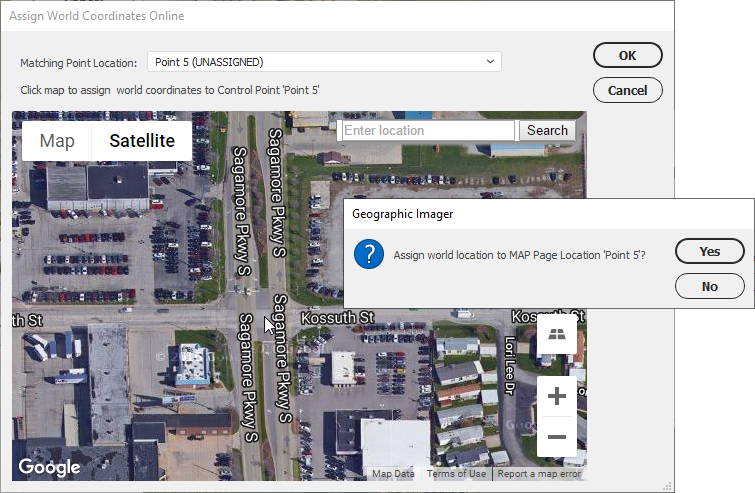755x493 pixels.
Task: Click the resize grip at the dialog corner
Action: [x=667, y=487]
